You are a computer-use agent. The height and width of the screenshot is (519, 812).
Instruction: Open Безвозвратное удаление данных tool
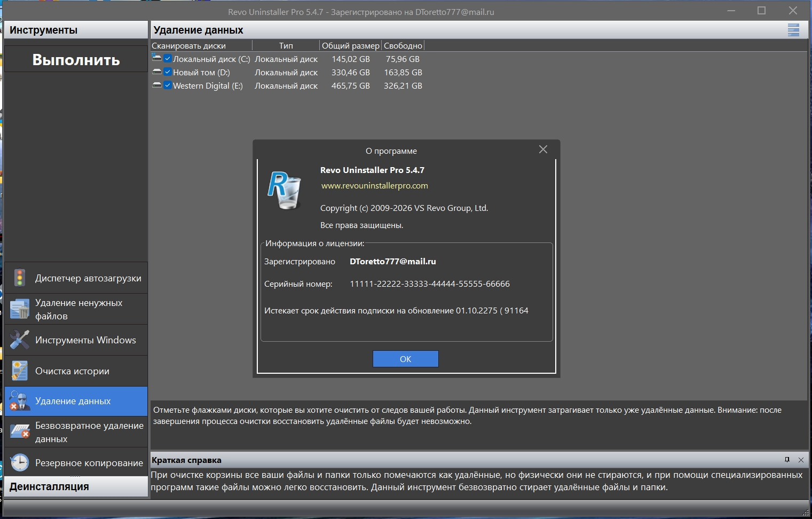(76, 432)
